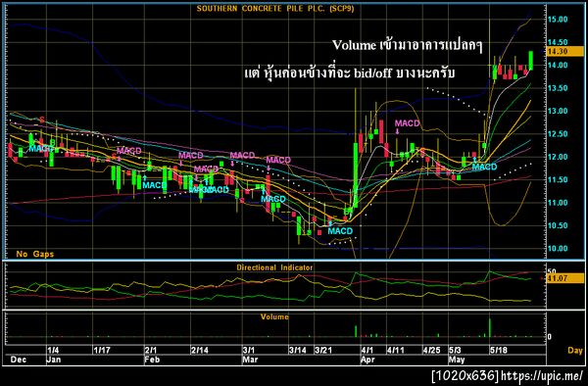588x386 pixels.
Task: Click the 10.00 price axis label
Action: click(558, 248)
